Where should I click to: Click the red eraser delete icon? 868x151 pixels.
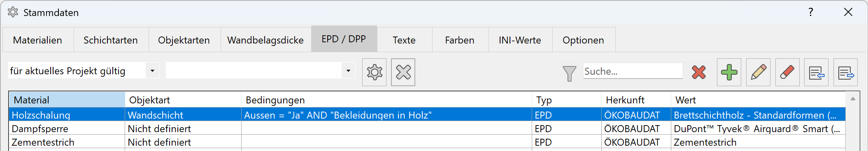(787, 72)
